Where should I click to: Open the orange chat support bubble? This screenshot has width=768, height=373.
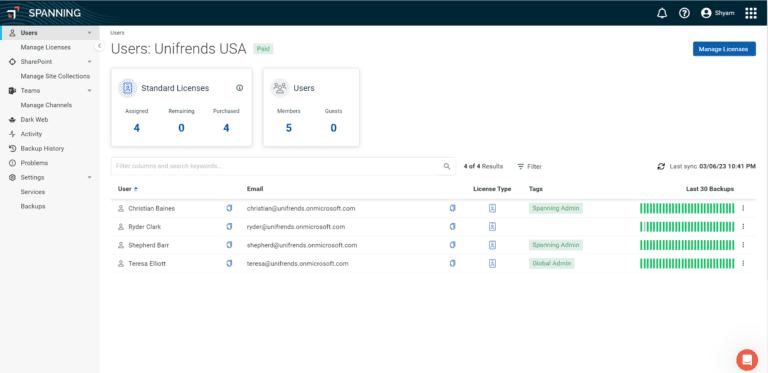click(x=747, y=360)
